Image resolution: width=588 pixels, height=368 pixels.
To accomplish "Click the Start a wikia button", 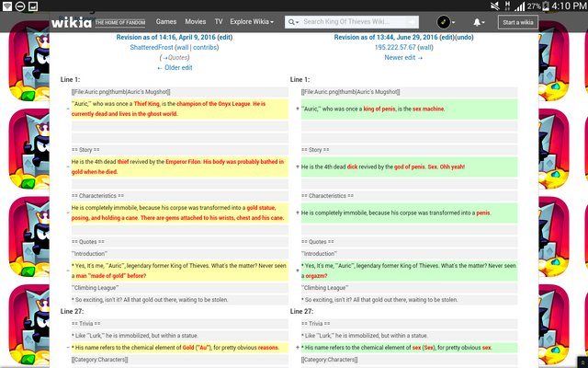I will coord(518,22).
